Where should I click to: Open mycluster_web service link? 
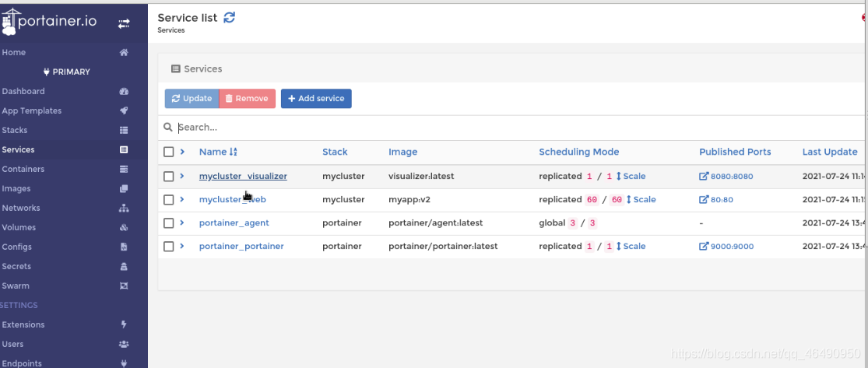point(233,200)
